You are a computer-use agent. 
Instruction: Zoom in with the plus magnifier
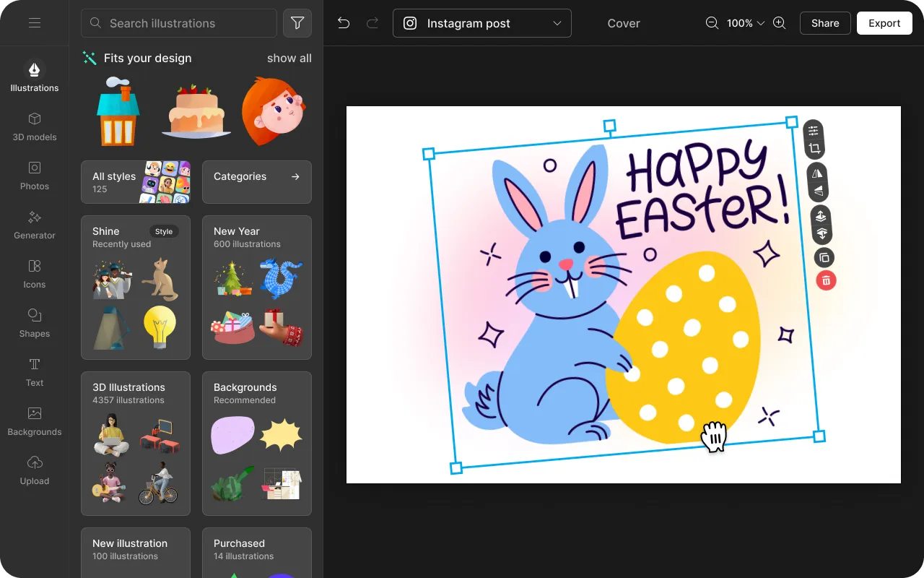(779, 23)
